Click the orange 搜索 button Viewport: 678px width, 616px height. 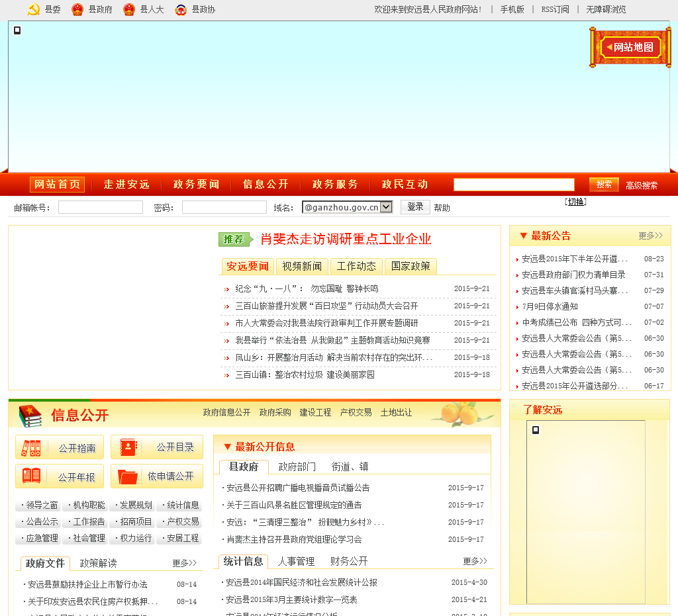(604, 185)
